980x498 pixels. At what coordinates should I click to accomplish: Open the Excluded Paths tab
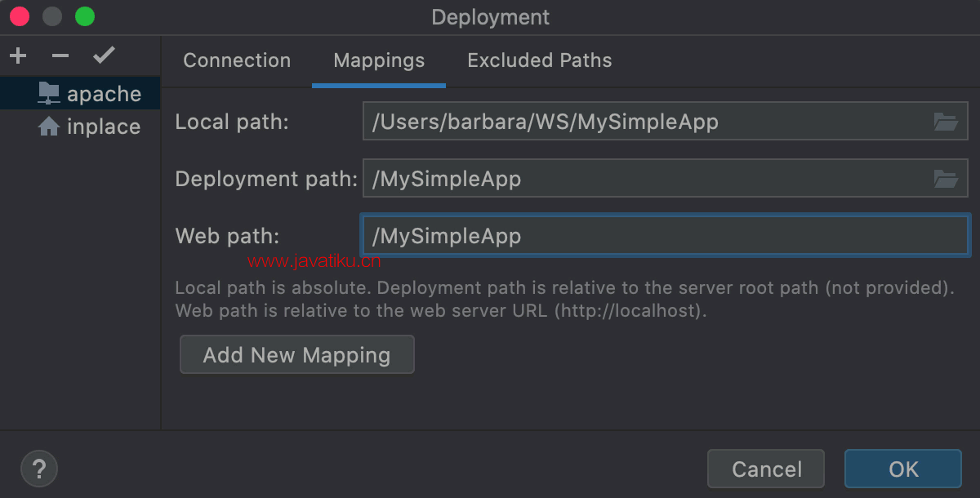coord(540,60)
